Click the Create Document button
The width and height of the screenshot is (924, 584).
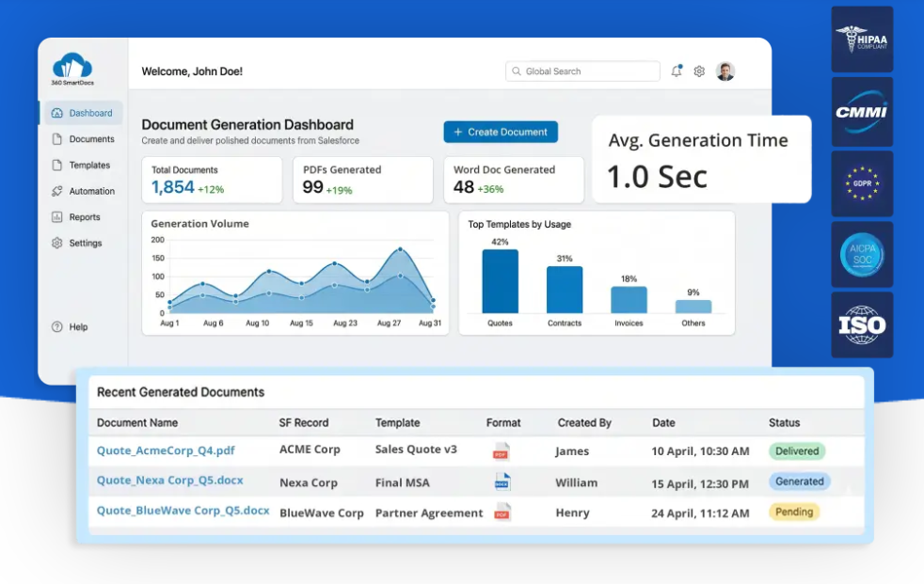tap(501, 132)
